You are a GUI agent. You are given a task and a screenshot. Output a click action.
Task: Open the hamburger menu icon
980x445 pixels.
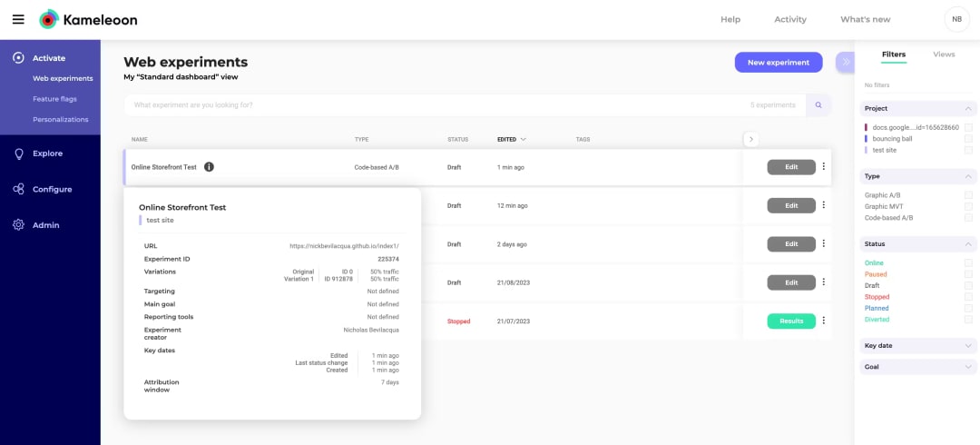pos(18,19)
